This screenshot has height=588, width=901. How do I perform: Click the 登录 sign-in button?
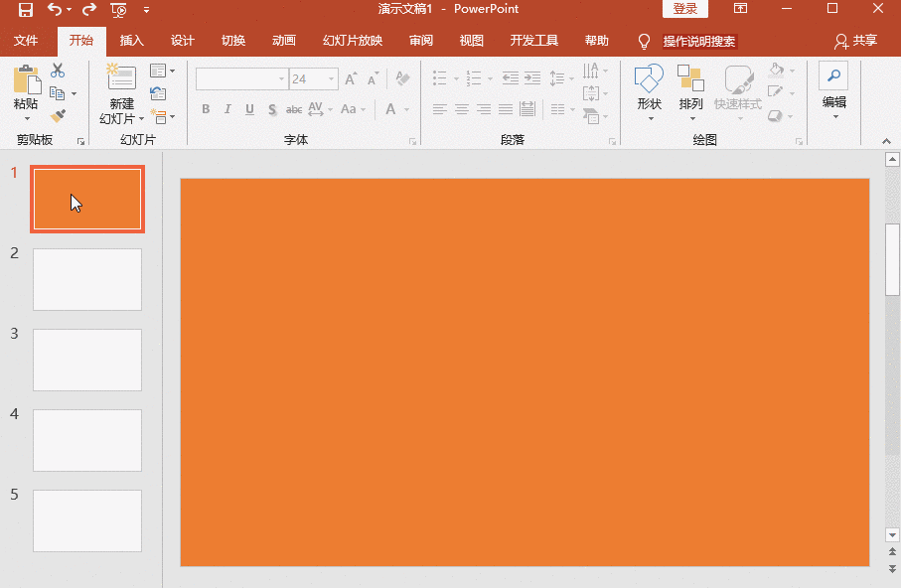click(x=684, y=9)
